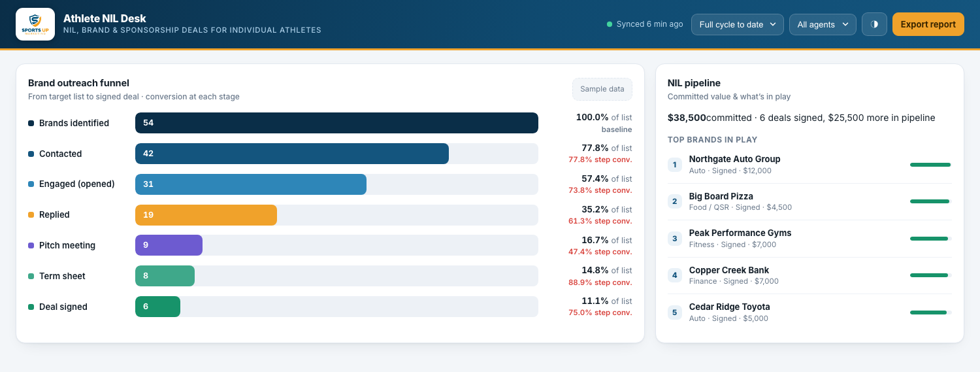Screen dimensions: 980x372
Task: Click the orange Replied bar showing 19
Action: 206,215
